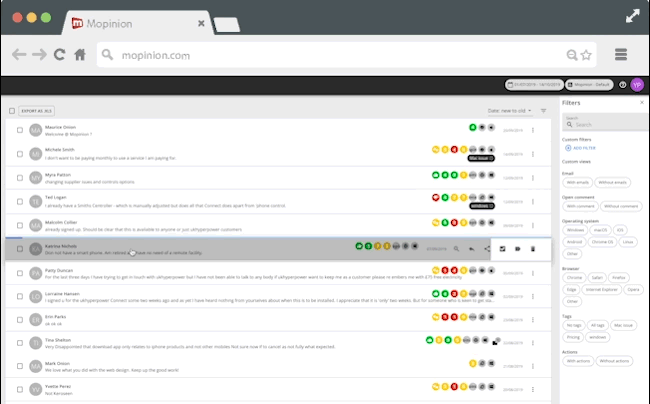Share Katrina Nichols feedback item
This screenshot has height=404, width=650.
[487, 249]
